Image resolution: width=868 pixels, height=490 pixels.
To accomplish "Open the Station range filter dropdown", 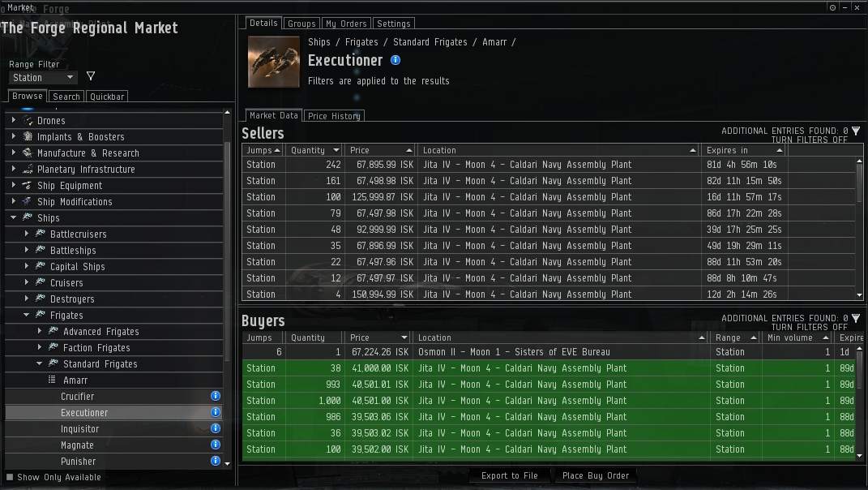I will [x=44, y=78].
